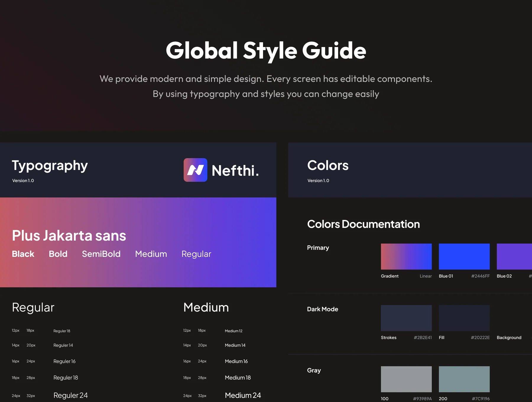532x402 pixels.
Task: Click the Global Style Guide heading
Action: (x=266, y=51)
